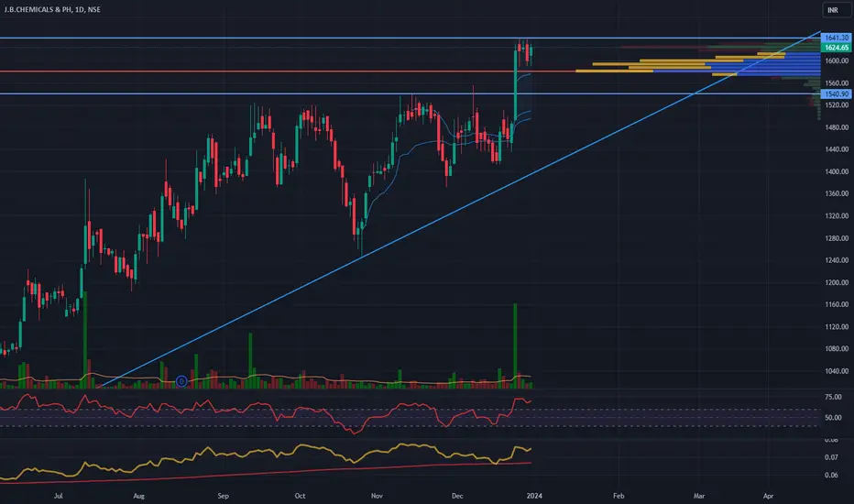This screenshot has height=504, width=854.
Task: Click the 1320.00 price axis label
Action: click(837, 215)
